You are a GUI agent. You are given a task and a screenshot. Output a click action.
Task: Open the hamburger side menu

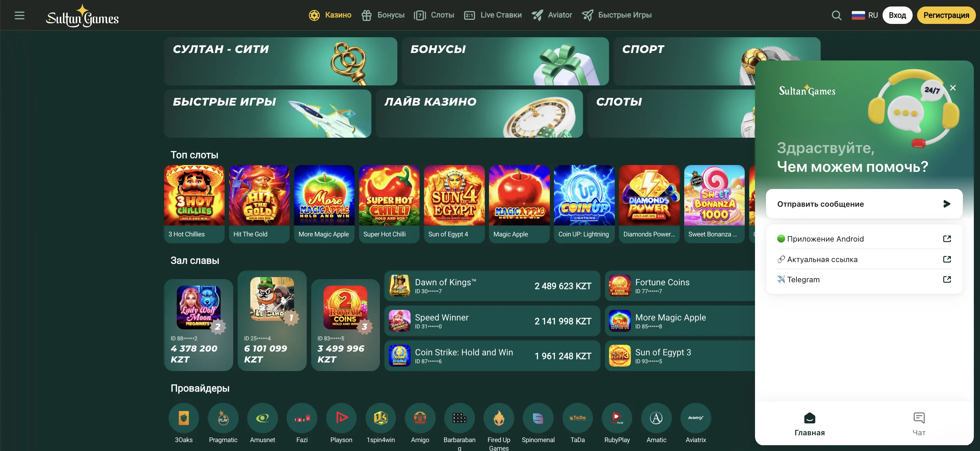pyautogui.click(x=19, y=15)
